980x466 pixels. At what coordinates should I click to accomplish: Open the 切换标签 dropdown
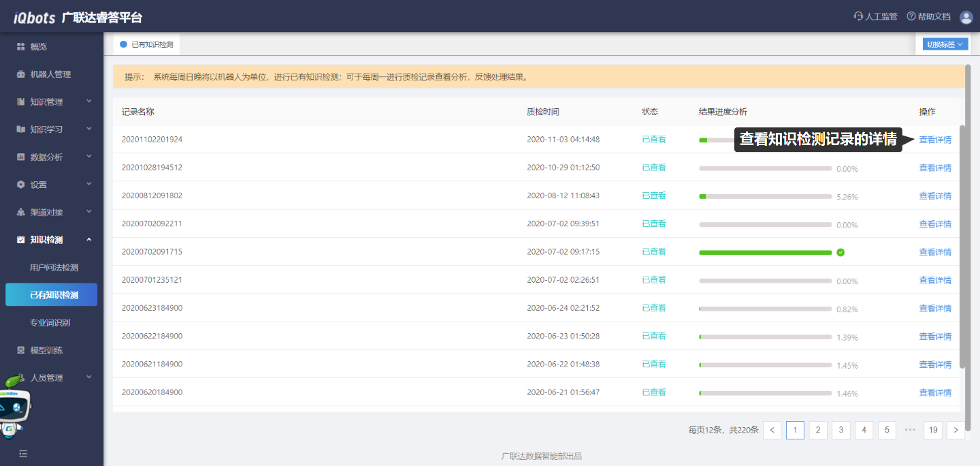(x=945, y=44)
